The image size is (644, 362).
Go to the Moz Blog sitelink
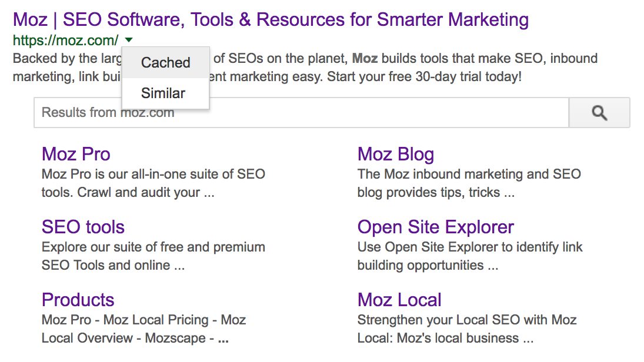pos(395,154)
